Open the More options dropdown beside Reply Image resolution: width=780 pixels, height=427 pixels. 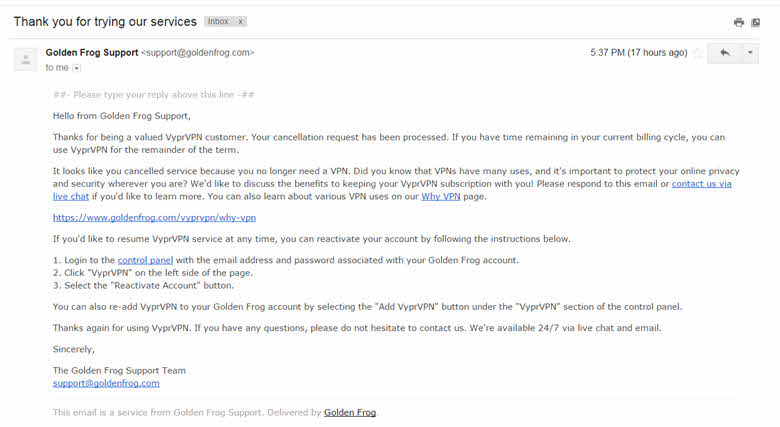pos(750,52)
